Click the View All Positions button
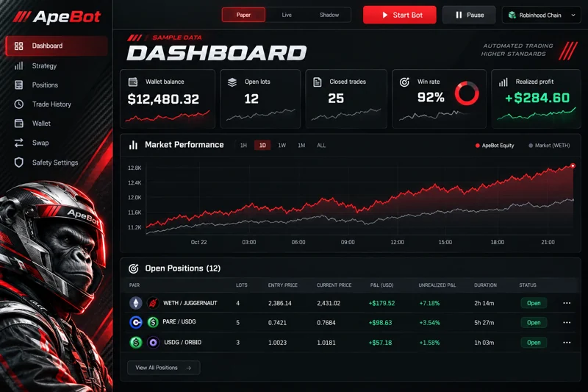The width and height of the screenshot is (588, 392). click(163, 368)
